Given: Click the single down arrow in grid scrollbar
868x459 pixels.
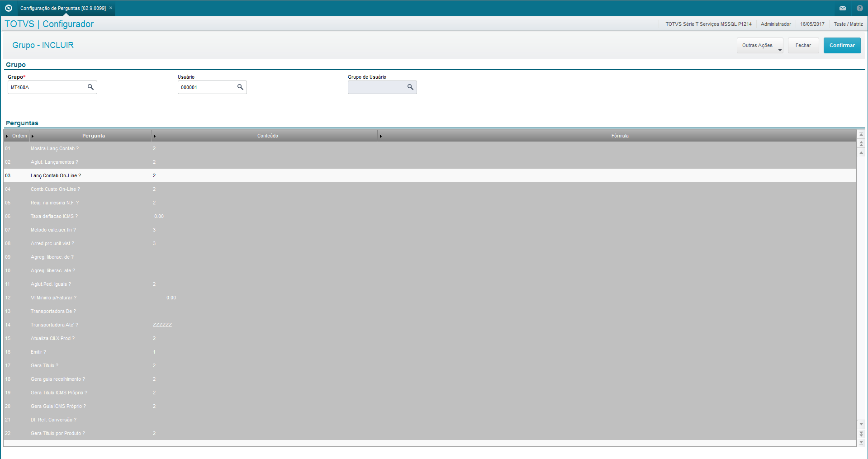Looking at the screenshot, I should [x=861, y=424].
